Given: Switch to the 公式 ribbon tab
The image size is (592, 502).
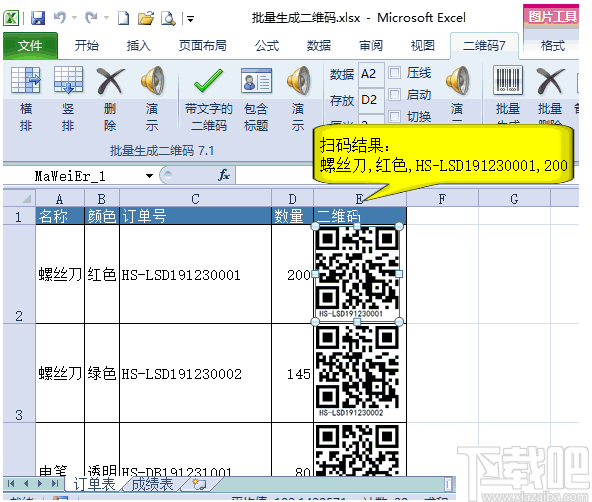Looking at the screenshot, I should 267,46.
